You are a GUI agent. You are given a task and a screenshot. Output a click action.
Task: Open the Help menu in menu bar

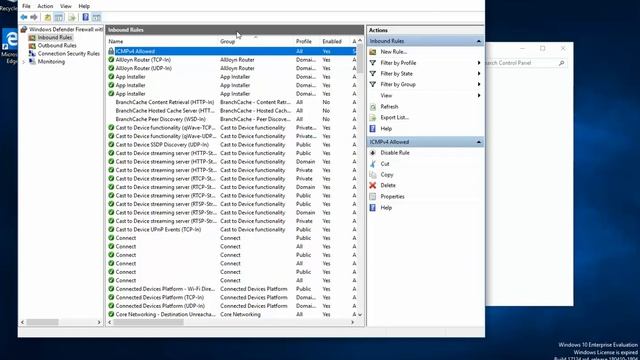click(84, 6)
